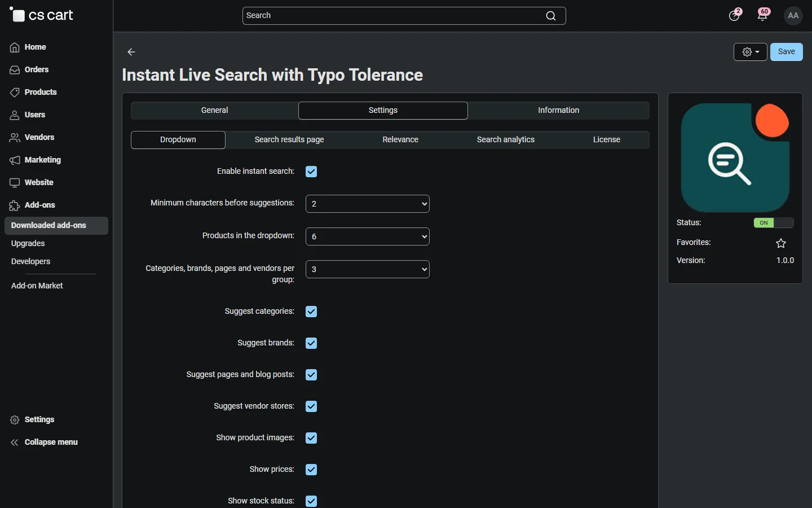
Task: Toggle Suggest vendor stores checkbox
Action: 311,406
